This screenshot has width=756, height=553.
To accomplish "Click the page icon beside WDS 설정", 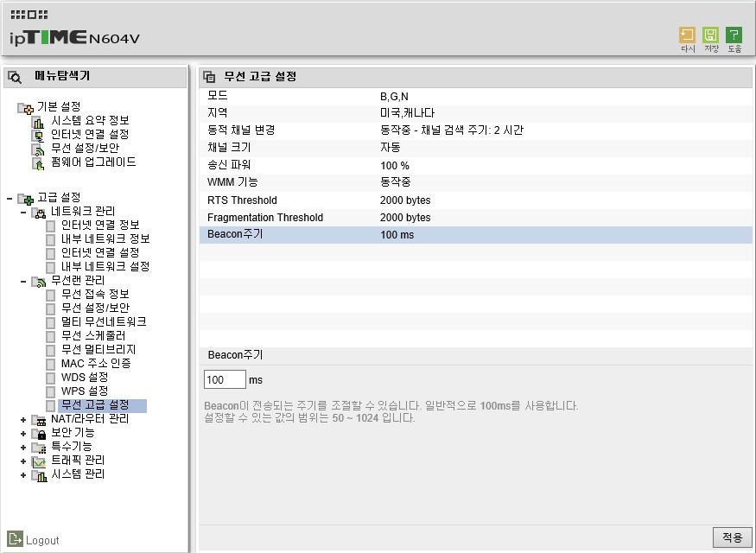I will pos(51,378).
